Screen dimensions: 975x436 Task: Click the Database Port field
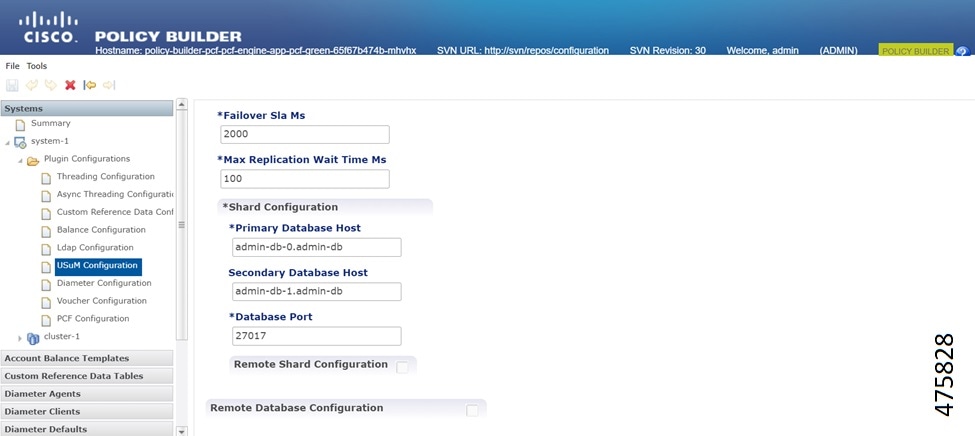pos(317,336)
